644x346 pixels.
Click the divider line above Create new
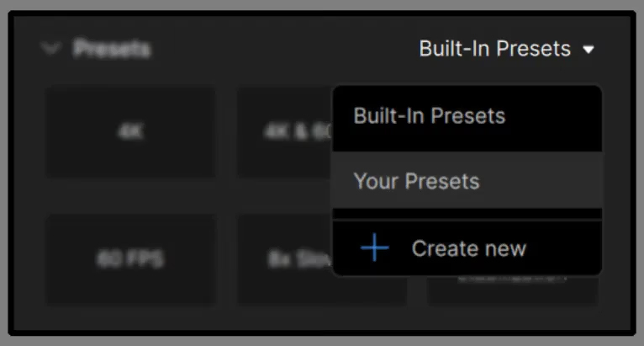pos(467,221)
